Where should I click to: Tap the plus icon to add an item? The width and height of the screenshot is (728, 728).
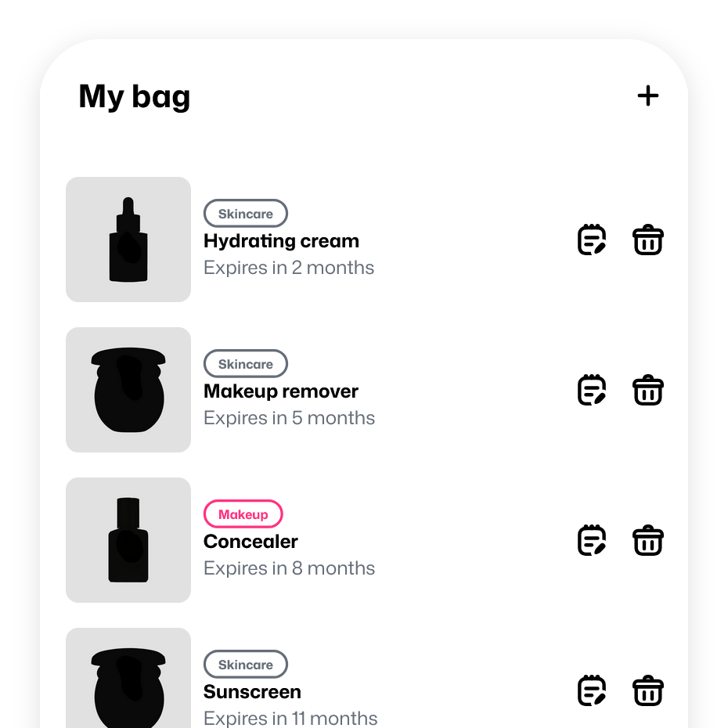pos(647,96)
